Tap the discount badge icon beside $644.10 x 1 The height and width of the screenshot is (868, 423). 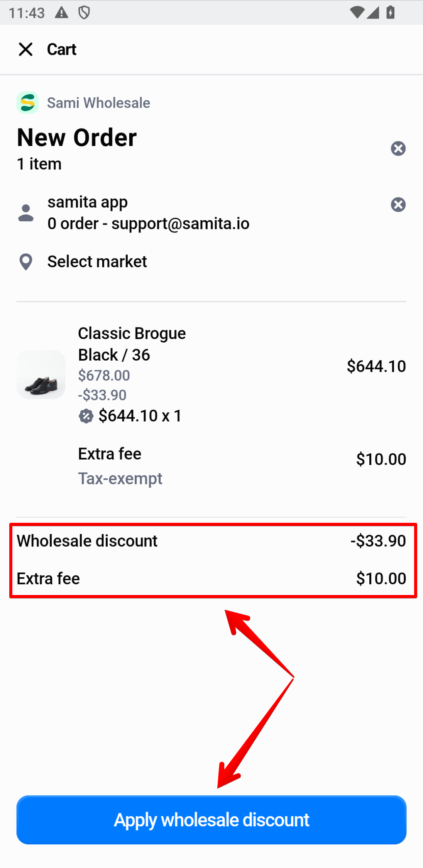[86, 416]
